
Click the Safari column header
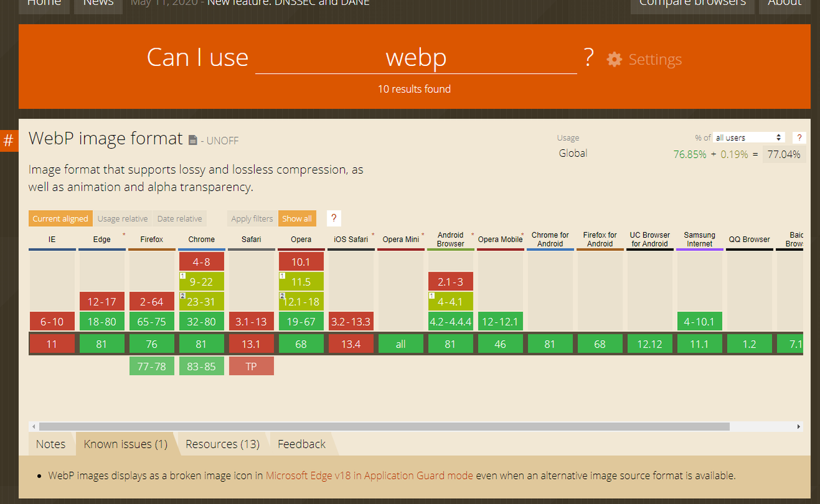pyautogui.click(x=251, y=240)
